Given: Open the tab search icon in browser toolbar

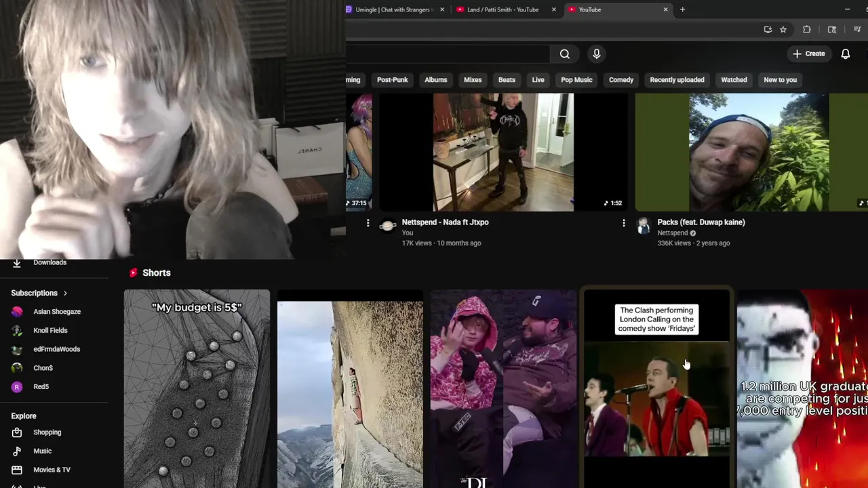Looking at the screenshot, I should [x=832, y=30].
